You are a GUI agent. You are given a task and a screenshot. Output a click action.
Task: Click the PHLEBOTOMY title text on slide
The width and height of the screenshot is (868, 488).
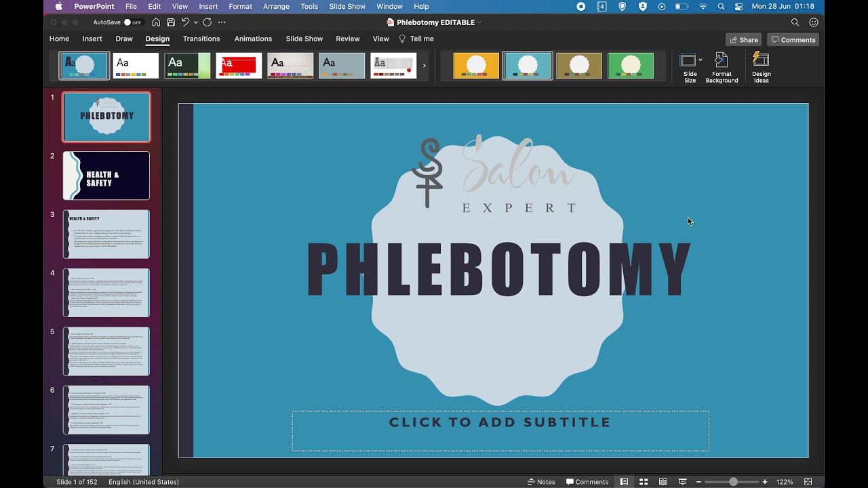pyautogui.click(x=498, y=269)
